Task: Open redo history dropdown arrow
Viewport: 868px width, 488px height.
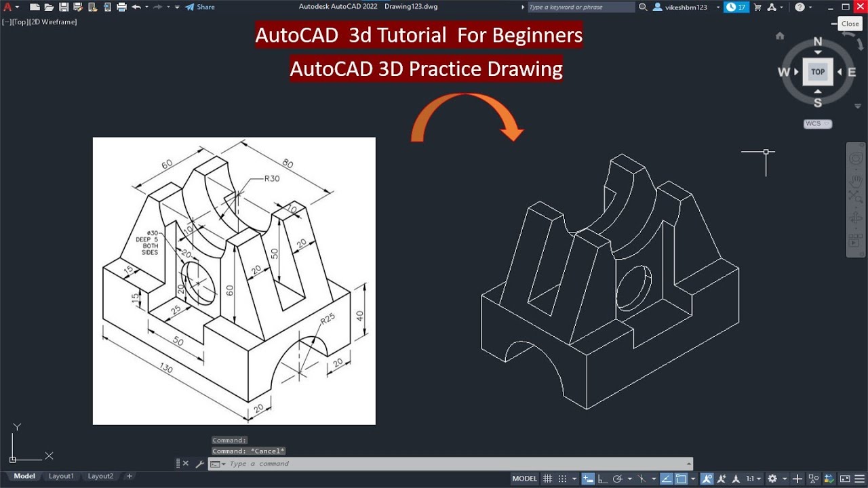Action: click(x=168, y=7)
